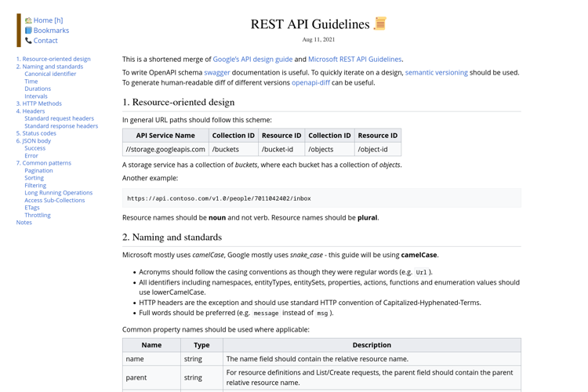Viewport: 588px width, 392px height.
Task: Jump to Resource-oriented design in contents
Action: point(53,59)
